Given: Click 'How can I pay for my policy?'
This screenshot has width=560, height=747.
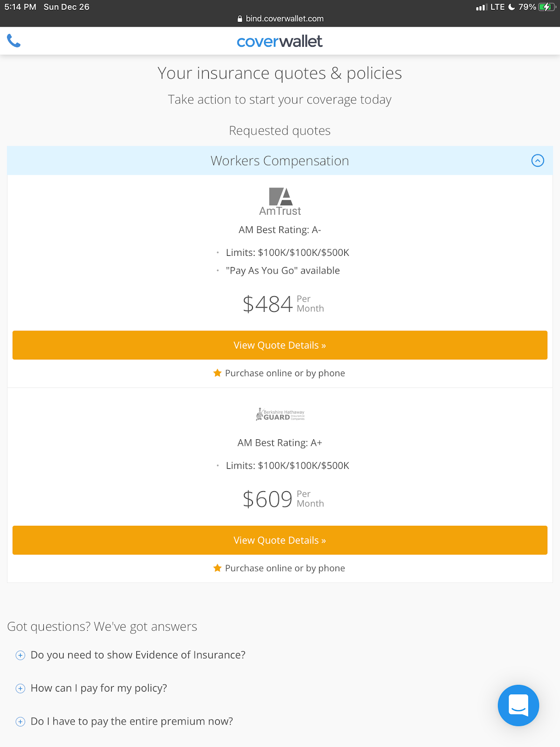Looking at the screenshot, I should [x=99, y=688].
